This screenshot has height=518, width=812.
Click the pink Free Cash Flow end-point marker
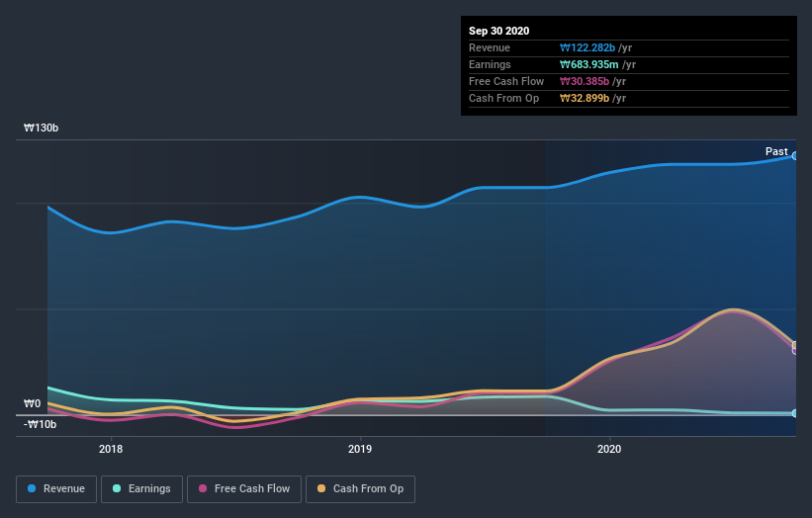(795, 351)
